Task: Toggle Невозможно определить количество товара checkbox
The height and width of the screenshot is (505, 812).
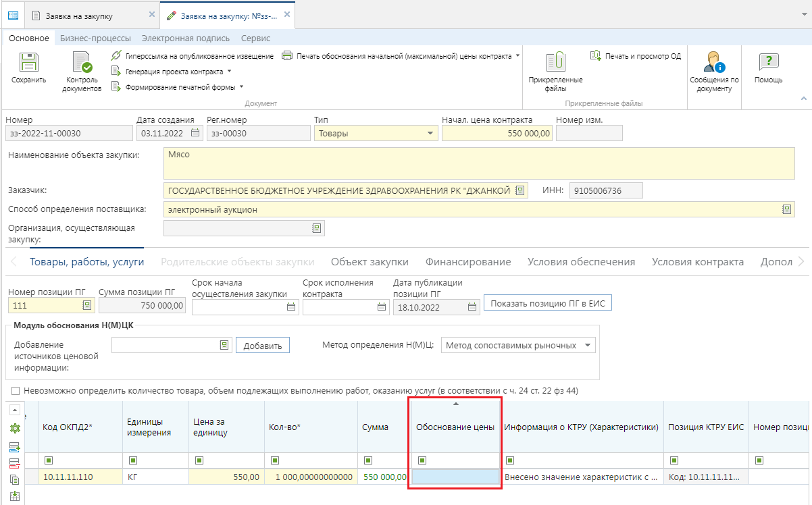Action: click(x=16, y=391)
